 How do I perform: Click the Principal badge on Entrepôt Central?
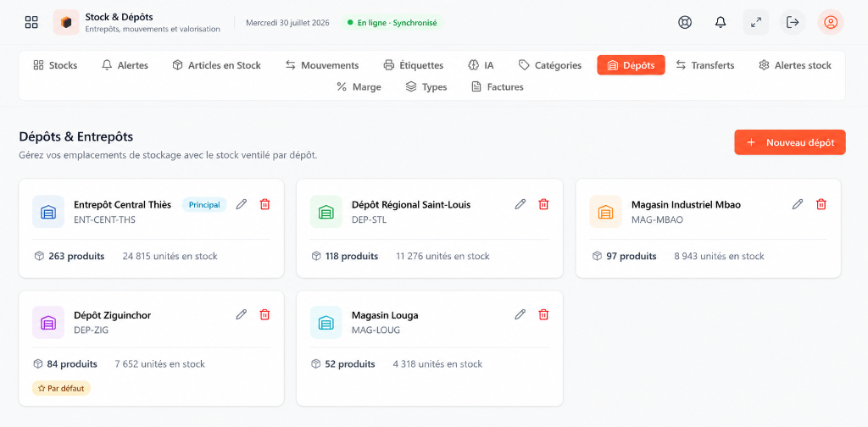(x=204, y=205)
